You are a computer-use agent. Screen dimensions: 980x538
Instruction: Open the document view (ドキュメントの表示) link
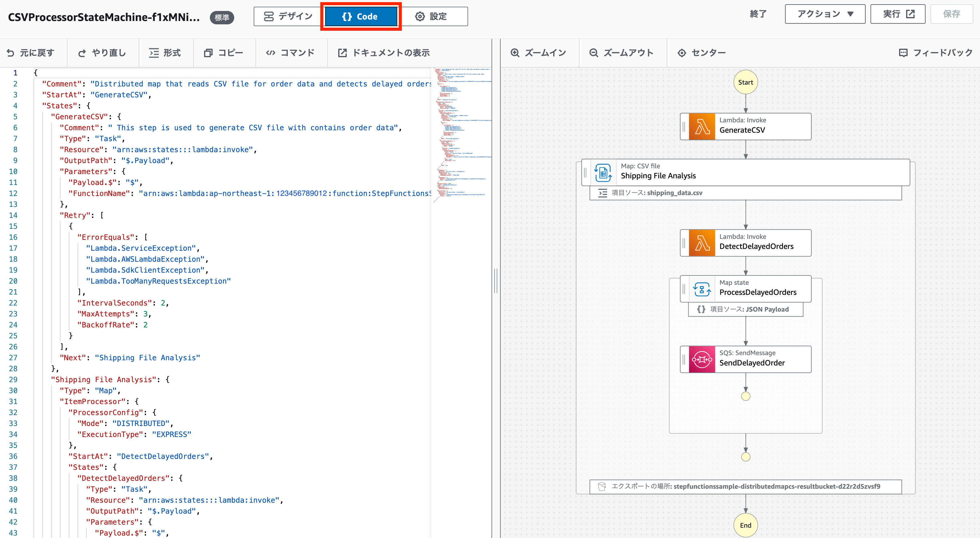[384, 53]
